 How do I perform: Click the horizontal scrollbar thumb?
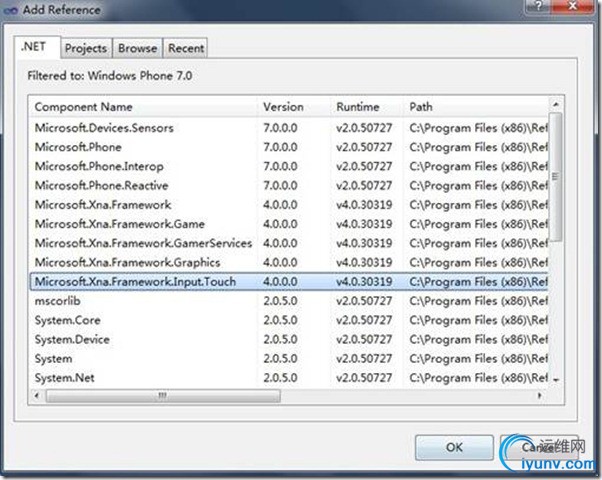[x=163, y=396]
